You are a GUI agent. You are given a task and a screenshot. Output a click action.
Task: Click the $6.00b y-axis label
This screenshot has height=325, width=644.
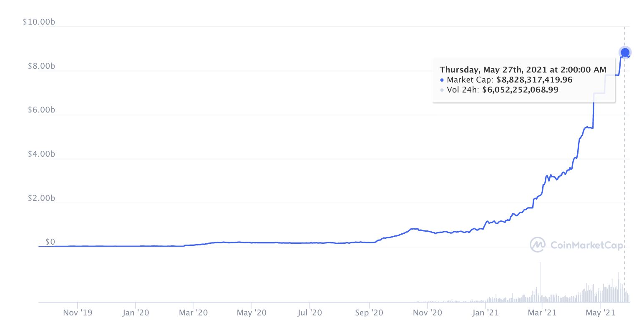pos(41,110)
